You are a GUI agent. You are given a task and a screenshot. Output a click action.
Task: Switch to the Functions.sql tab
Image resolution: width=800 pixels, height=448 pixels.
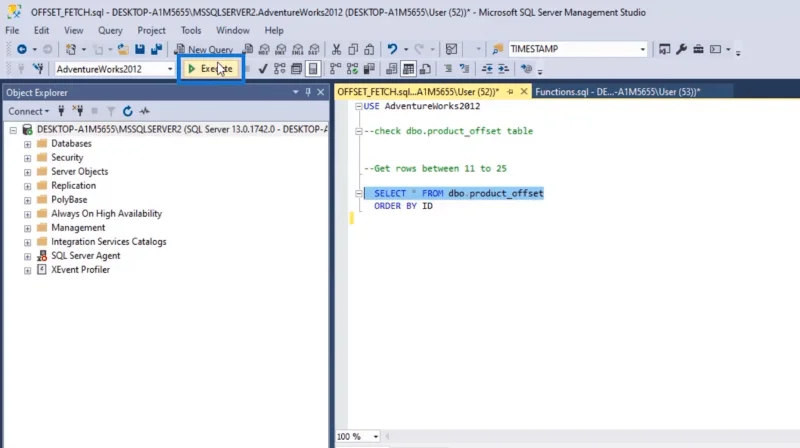coord(617,92)
